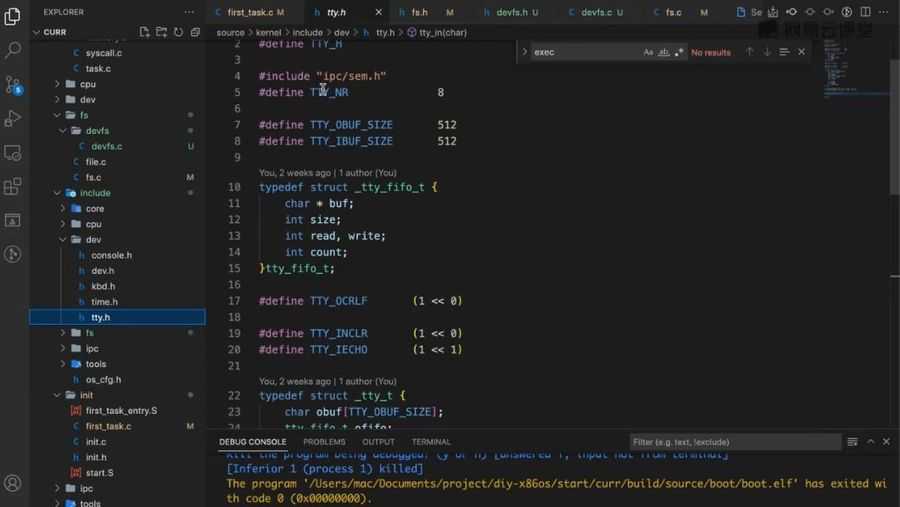Open the PROBLEMS panel tab

click(x=324, y=442)
